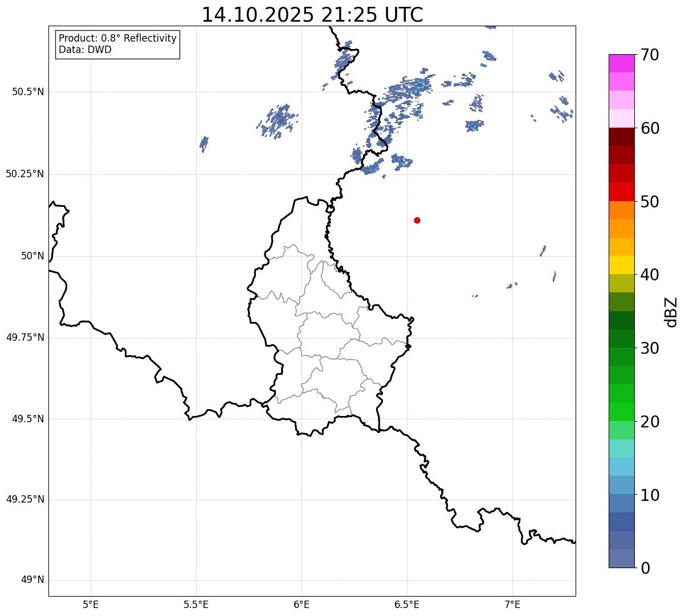
Task: Click the latitude label 49.25°N
Action: (x=25, y=500)
